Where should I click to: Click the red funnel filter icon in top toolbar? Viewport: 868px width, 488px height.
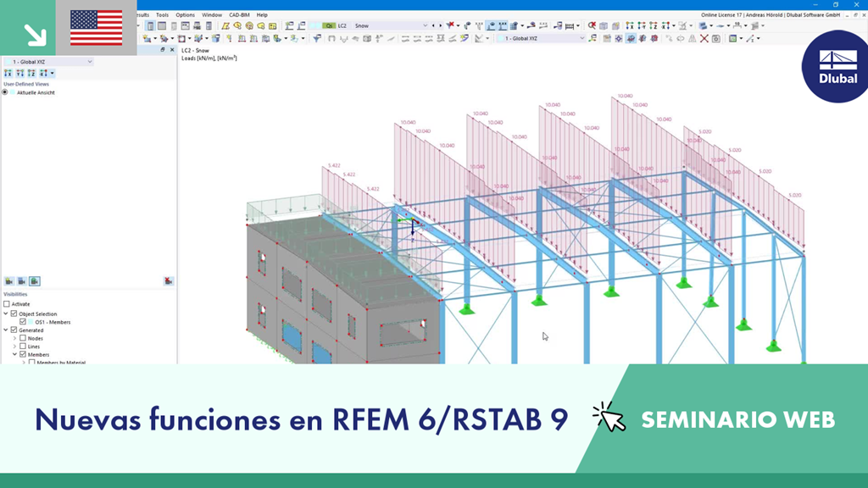tap(450, 26)
